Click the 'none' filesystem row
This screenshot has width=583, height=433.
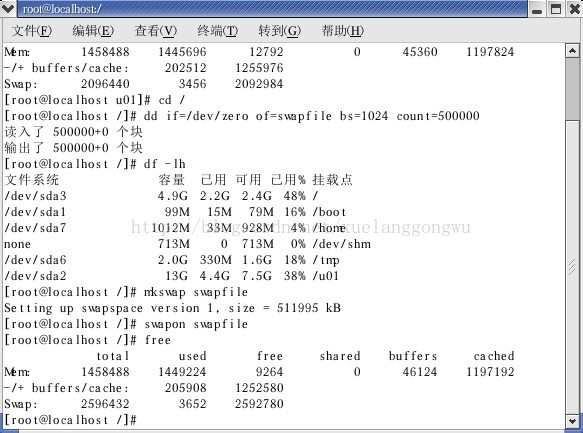(187, 244)
